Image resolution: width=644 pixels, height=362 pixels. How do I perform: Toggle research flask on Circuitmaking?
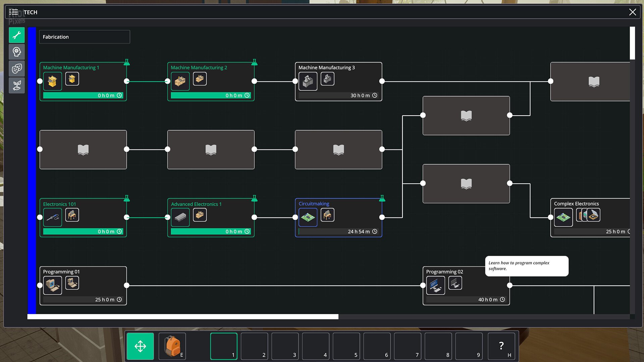[382, 198]
